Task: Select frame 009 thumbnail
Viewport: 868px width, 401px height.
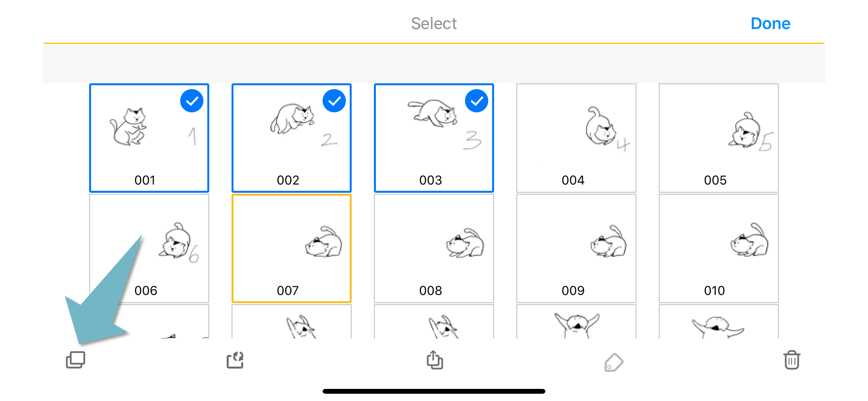Action: click(576, 248)
